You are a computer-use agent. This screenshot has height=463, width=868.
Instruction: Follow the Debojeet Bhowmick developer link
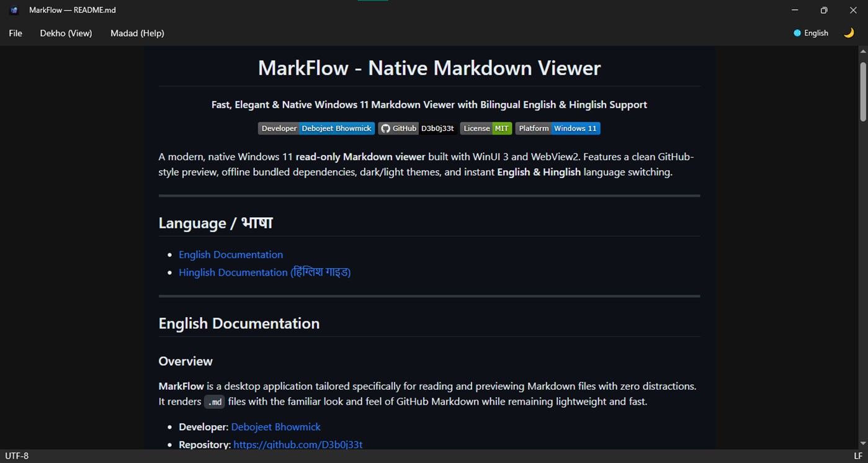tap(276, 427)
